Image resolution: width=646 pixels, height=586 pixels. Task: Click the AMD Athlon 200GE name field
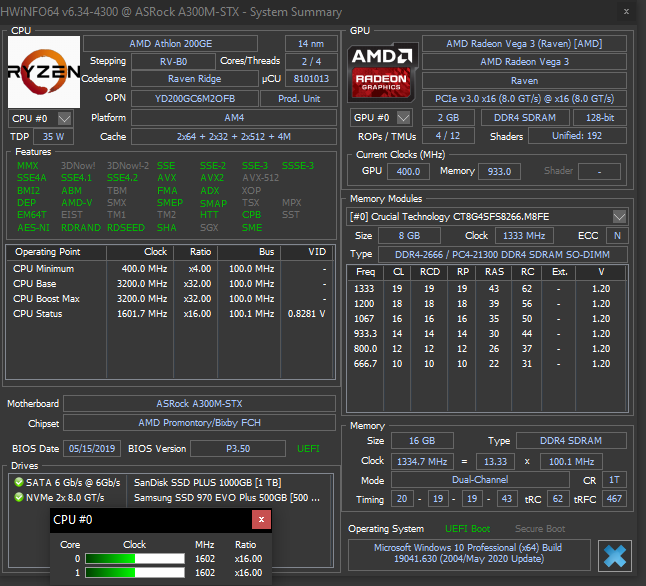tap(171, 44)
